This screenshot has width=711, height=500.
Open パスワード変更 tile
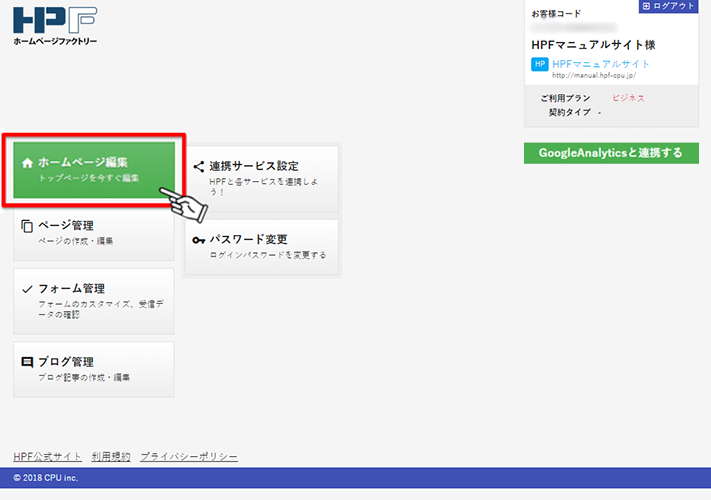[262, 247]
